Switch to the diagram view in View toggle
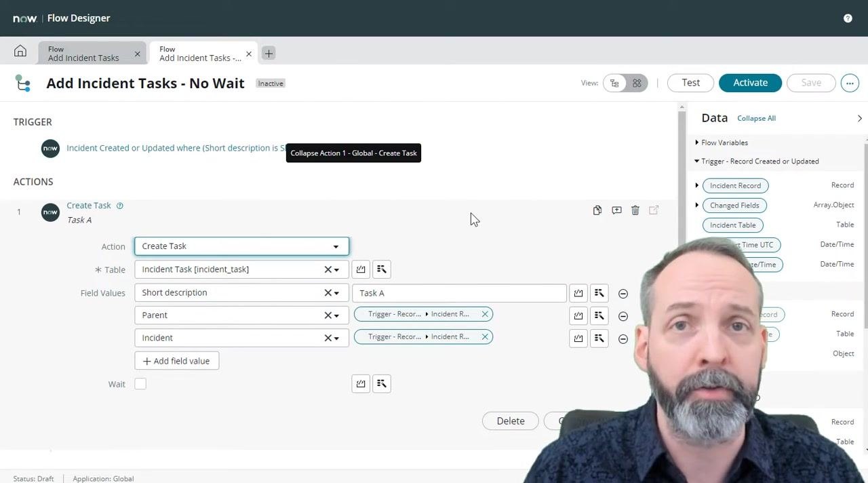The height and width of the screenshot is (483, 868). [637, 83]
